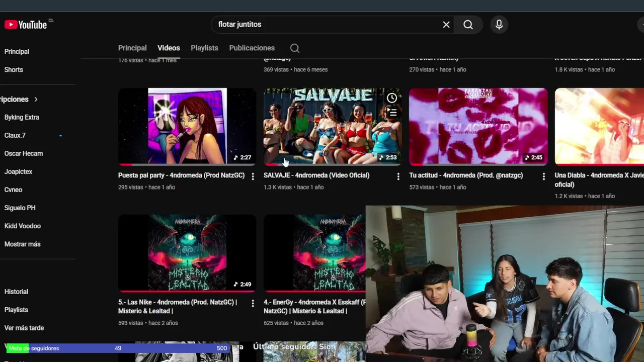The width and height of the screenshot is (644, 362).
Task: Clear the search query with the X icon
Action: tap(446, 25)
